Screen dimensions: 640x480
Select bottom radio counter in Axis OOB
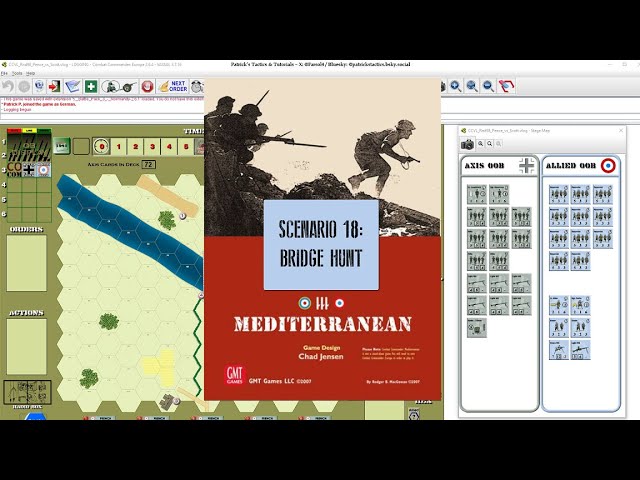coord(477,328)
